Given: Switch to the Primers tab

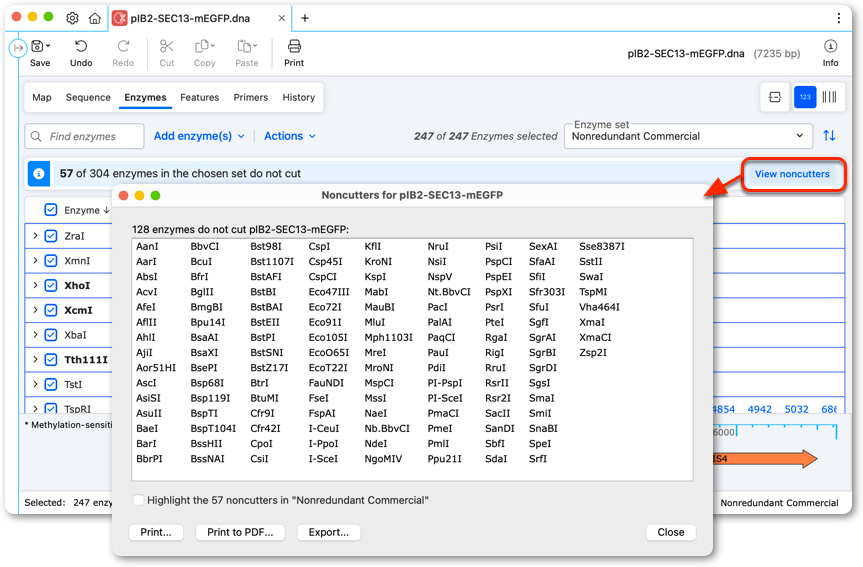Looking at the screenshot, I should coord(250,97).
